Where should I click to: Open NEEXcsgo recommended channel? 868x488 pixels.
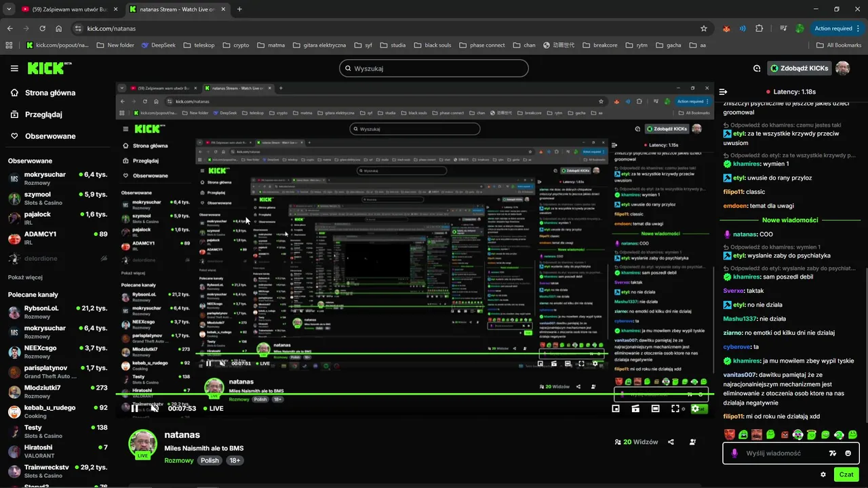[58, 352]
